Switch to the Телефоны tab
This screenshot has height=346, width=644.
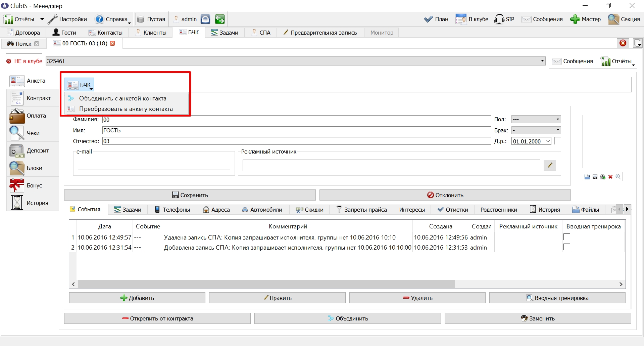[172, 210]
